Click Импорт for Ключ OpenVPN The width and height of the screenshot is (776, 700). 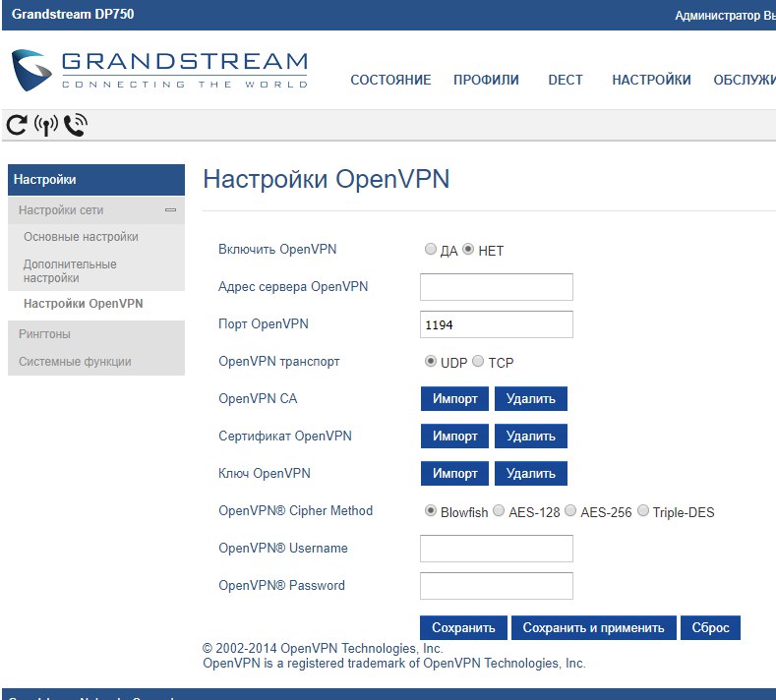click(x=454, y=474)
